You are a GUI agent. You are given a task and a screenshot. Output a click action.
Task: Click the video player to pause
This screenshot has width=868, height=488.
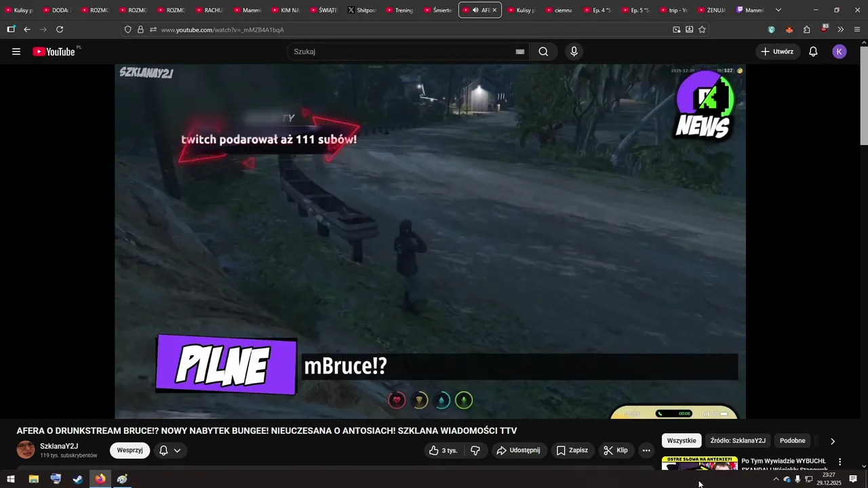pos(430,241)
